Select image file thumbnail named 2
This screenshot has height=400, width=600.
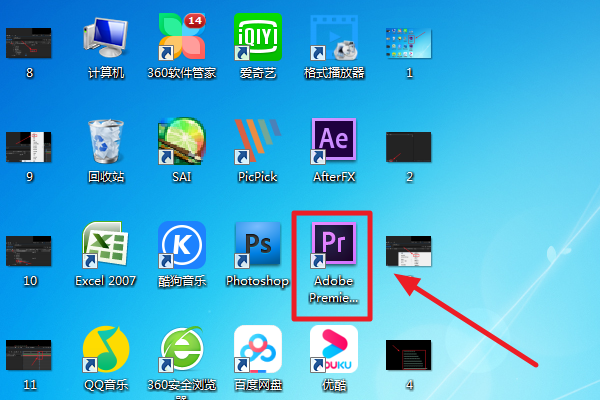coord(409,147)
